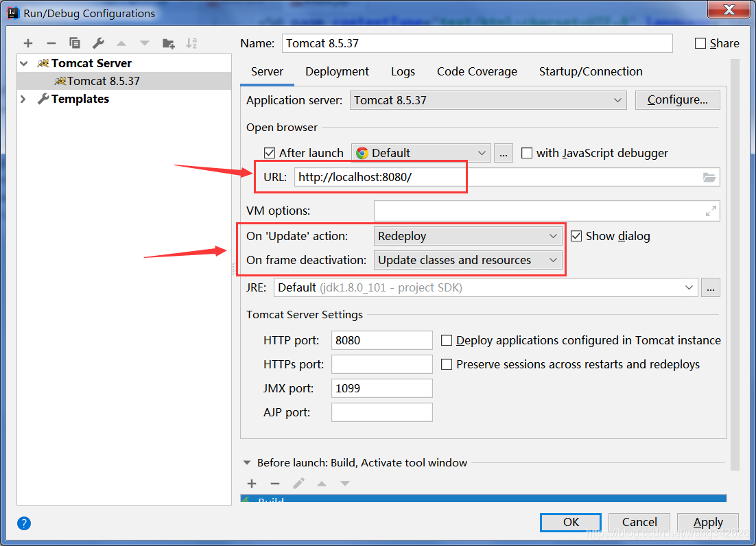Open the On frame deactivation dropdown

[468, 260]
